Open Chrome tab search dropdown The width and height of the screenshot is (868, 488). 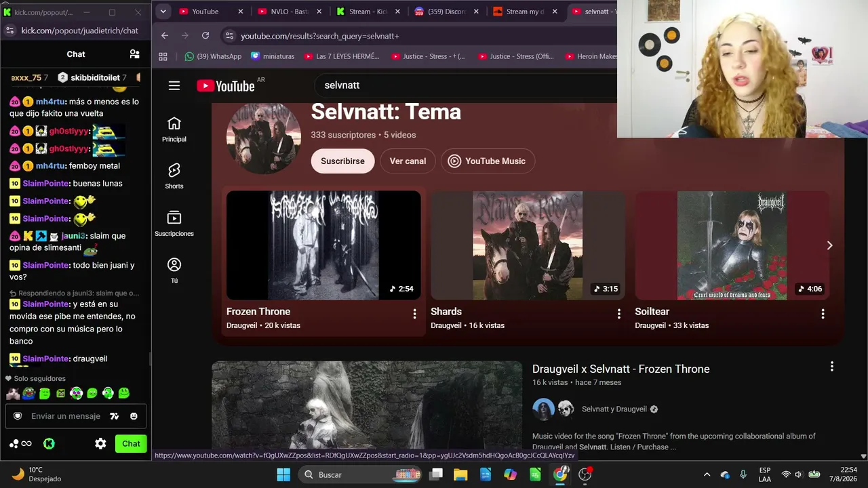(x=163, y=12)
